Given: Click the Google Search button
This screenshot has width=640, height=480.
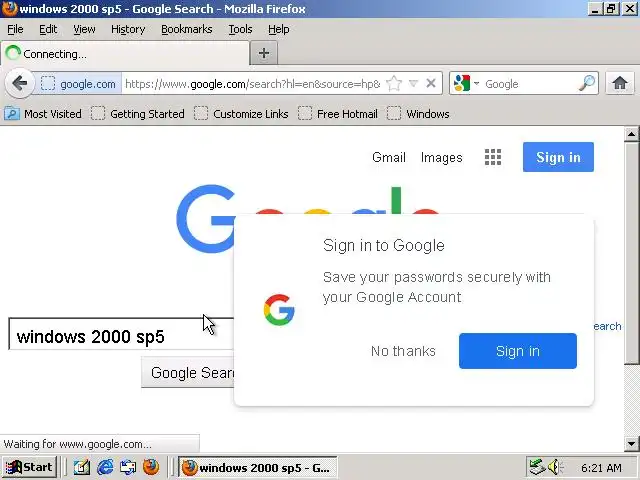Looking at the screenshot, I should [188, 372].
